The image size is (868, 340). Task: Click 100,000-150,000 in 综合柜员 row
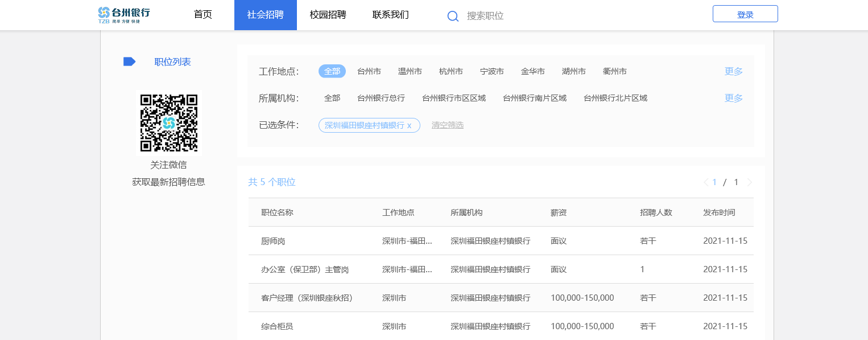pos(582,326)
